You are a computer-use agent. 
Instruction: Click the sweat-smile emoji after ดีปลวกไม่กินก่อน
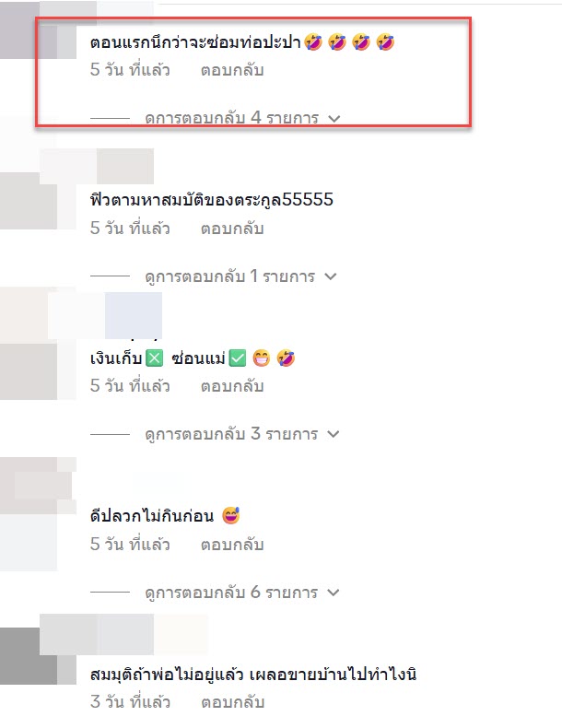pos(230,516)
